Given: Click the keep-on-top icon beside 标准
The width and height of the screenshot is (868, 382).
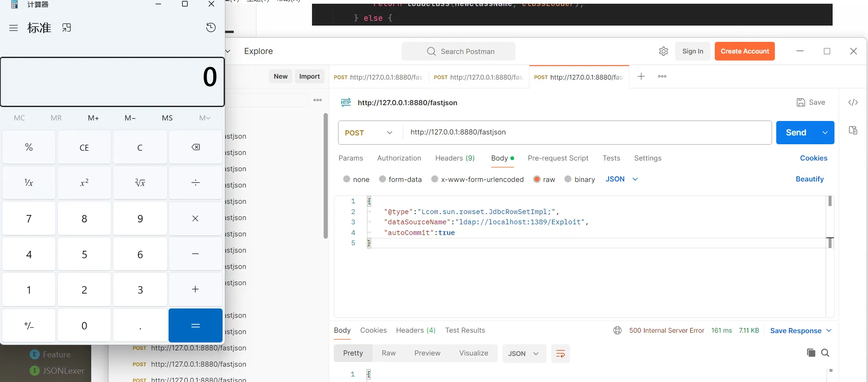Looking at the screenshot, I should [67, 28].
